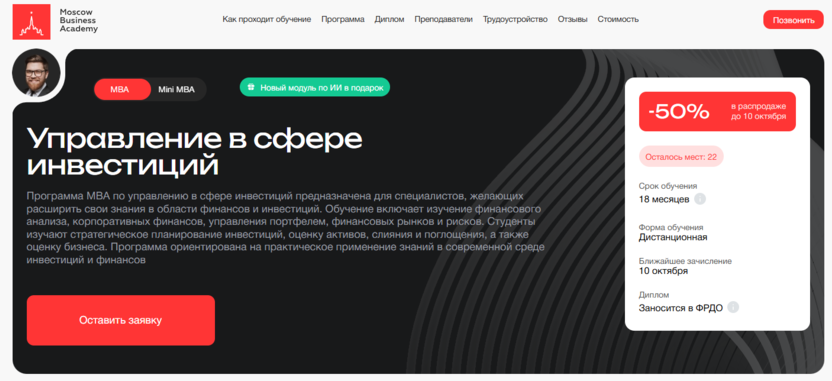The image size is (832, 381).
Task: Click the gift icon in the green badge
Action: [252, 88]
